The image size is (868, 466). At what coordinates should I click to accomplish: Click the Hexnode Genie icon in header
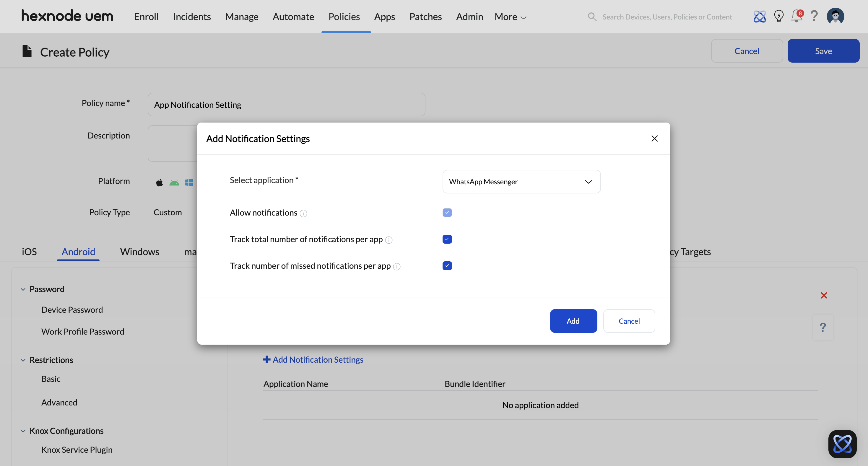click(760, 17)
